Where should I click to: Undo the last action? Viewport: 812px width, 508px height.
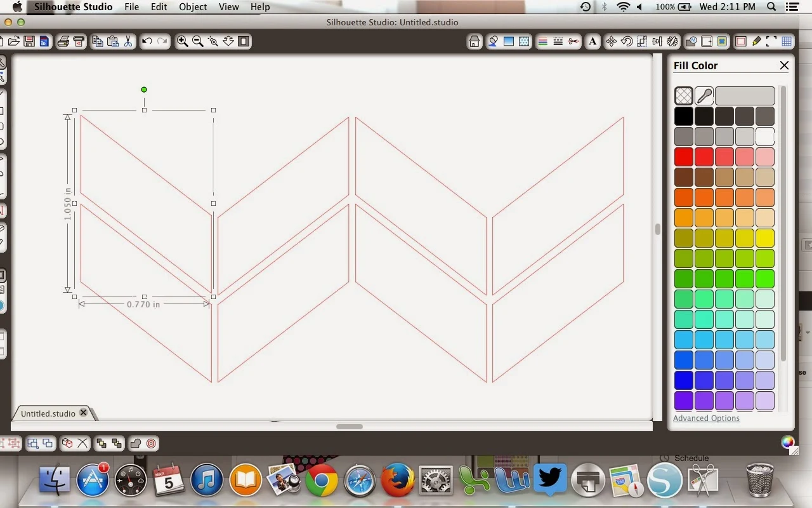pyautogui.click(x=147, y=41)
